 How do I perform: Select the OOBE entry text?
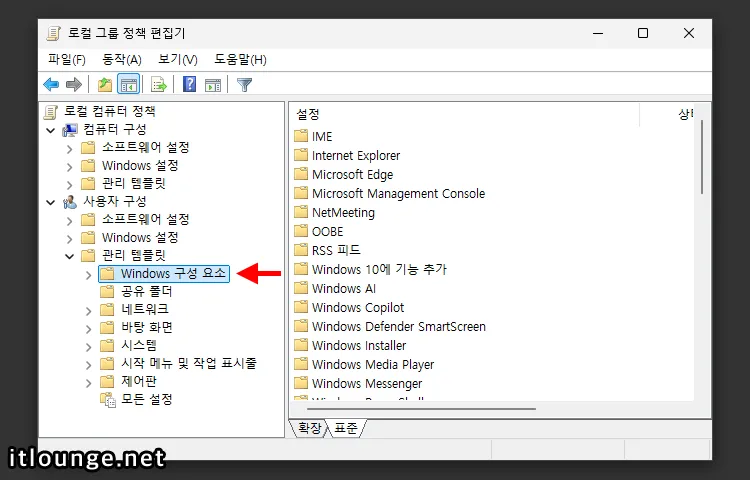[327, 231]
